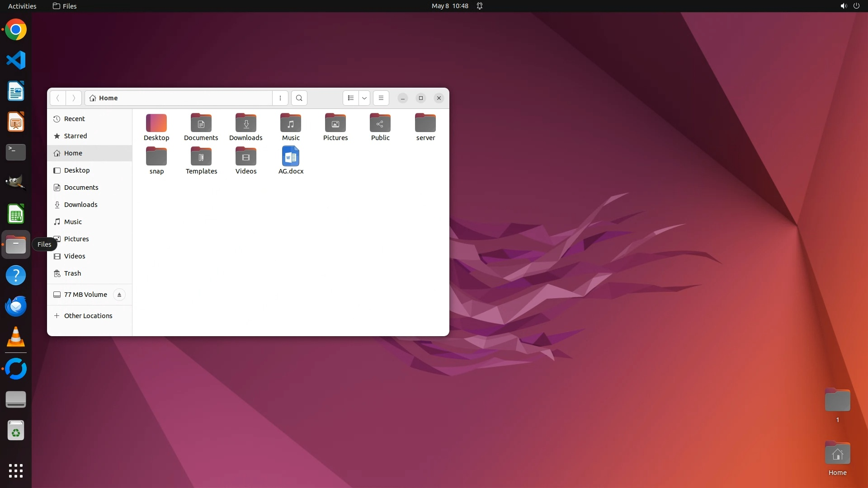
Task: Expand view options dropdown arrow
Action: point(364,98)
